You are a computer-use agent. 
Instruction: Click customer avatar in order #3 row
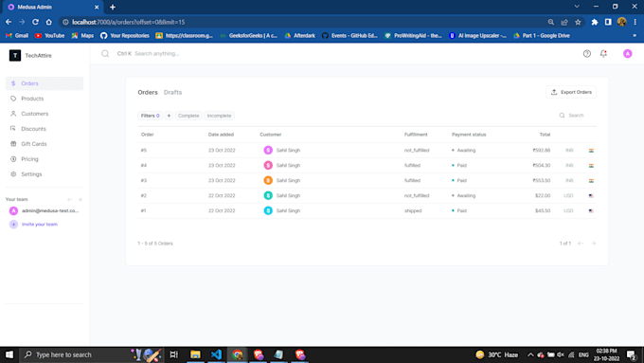coord(268,180)
